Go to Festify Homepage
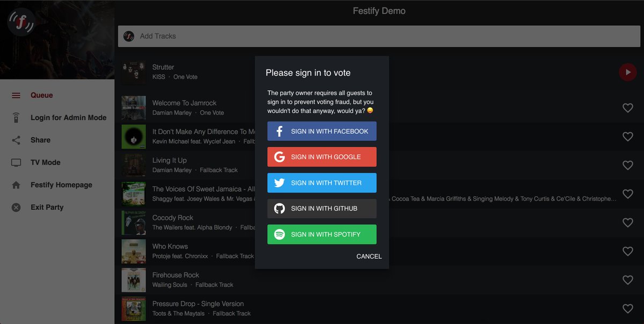 (57, 185)
